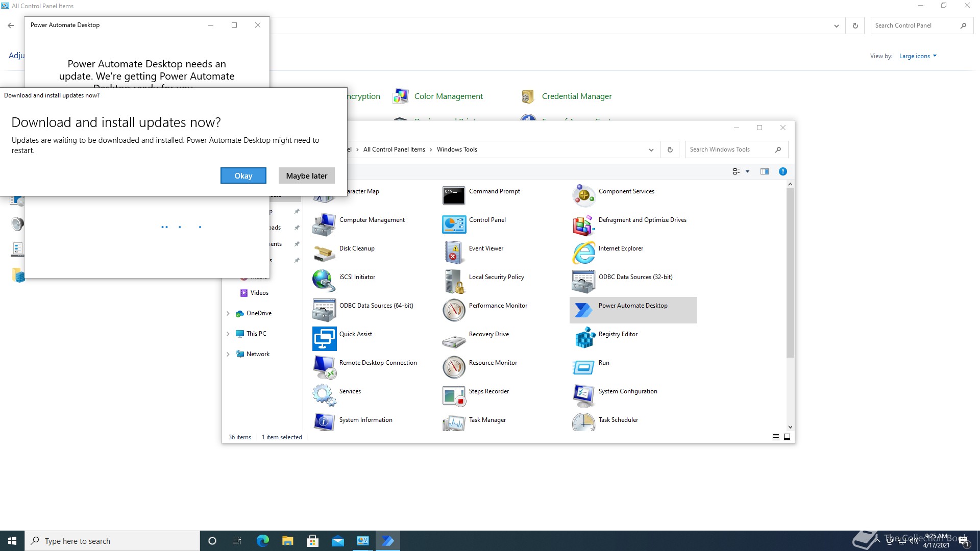Expand Network tree node

(228, 354)
